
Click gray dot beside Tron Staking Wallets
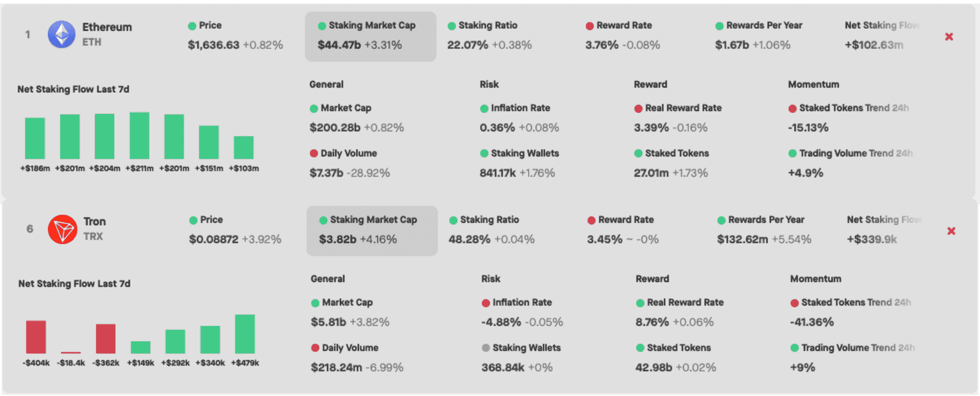coord(486,348)
